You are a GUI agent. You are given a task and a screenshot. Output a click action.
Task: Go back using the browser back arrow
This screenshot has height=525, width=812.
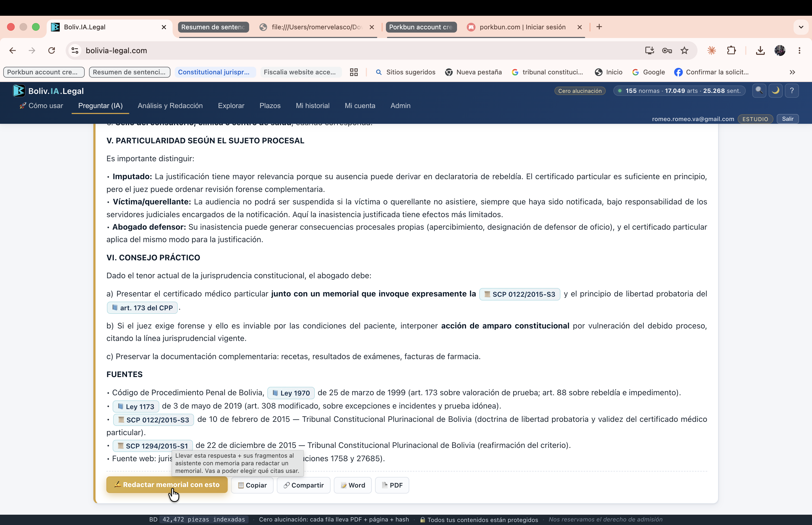(x=12, y=50)
